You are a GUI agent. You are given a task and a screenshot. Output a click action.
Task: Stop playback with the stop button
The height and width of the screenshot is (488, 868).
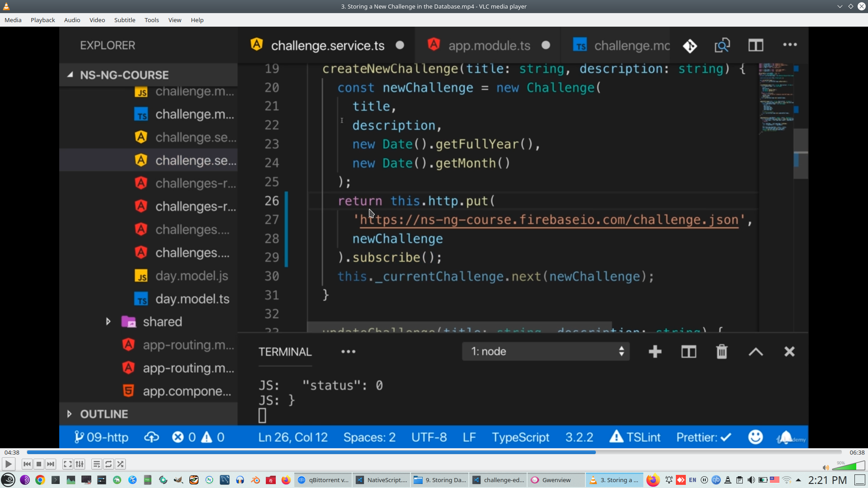click(39, 464)
